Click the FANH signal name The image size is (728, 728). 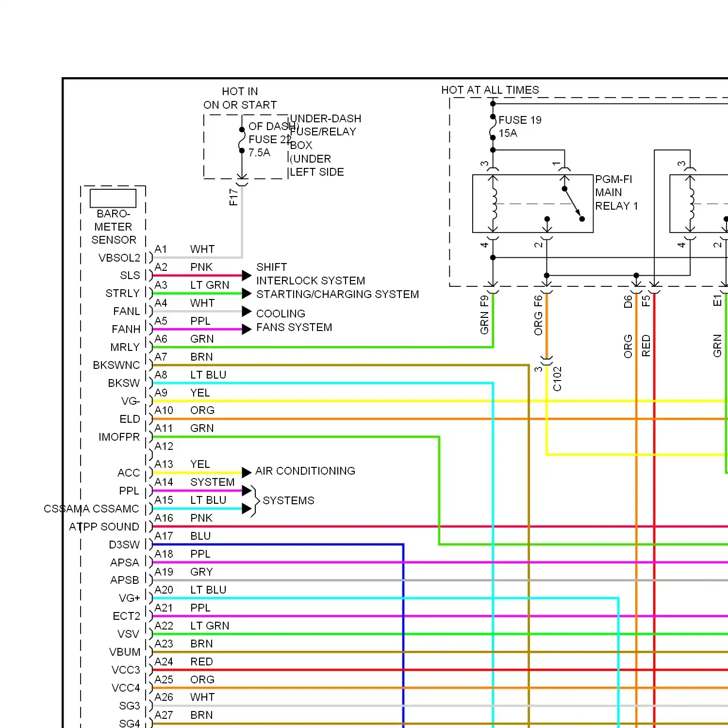126,329
